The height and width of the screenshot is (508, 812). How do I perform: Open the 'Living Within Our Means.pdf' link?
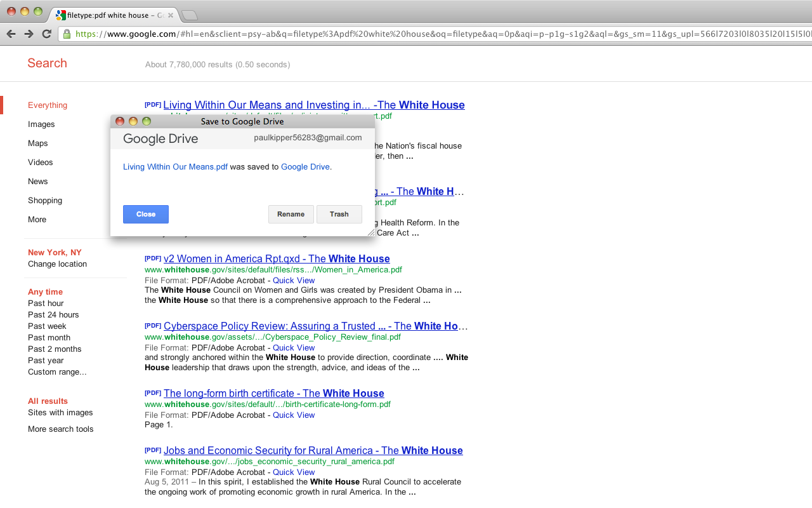pyautogui.click(x=175, y=167)
